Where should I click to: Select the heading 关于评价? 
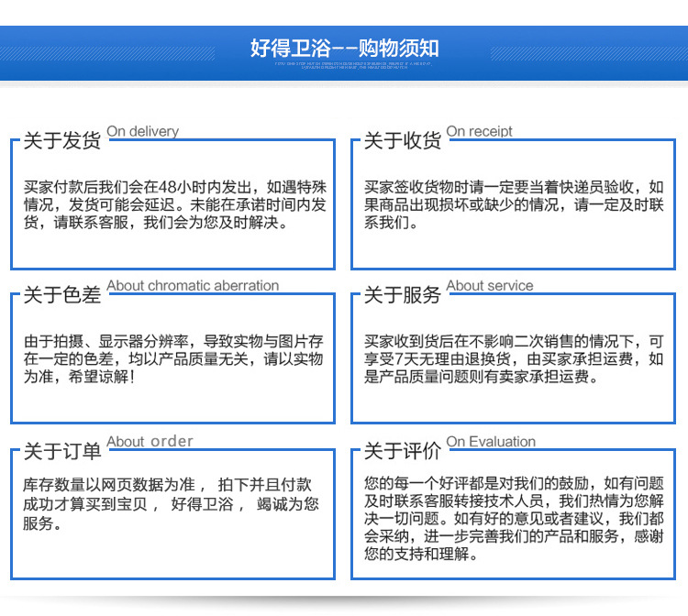tap(403, 451)
